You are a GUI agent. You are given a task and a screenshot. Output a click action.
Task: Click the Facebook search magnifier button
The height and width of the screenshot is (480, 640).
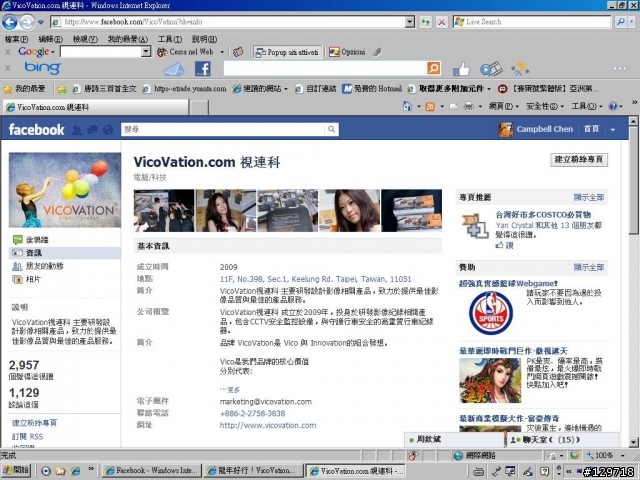pos(331,129)
